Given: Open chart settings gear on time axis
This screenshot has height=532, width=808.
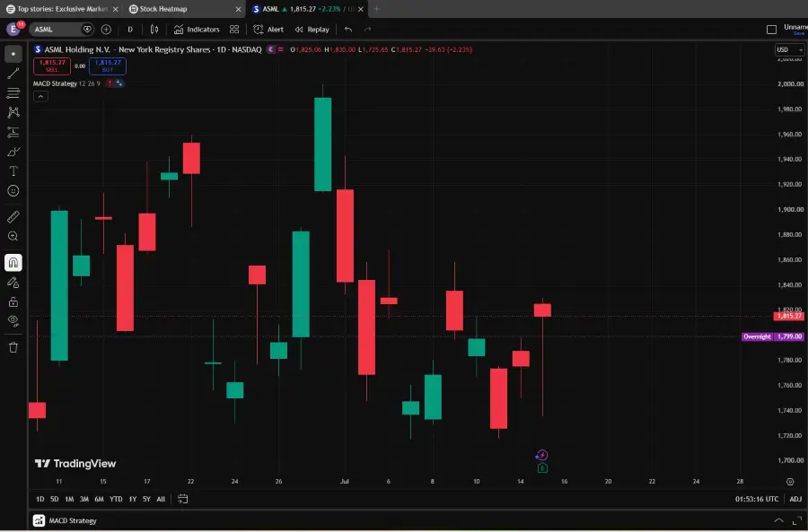Looking at the screenshot, I should click(790, 482).
